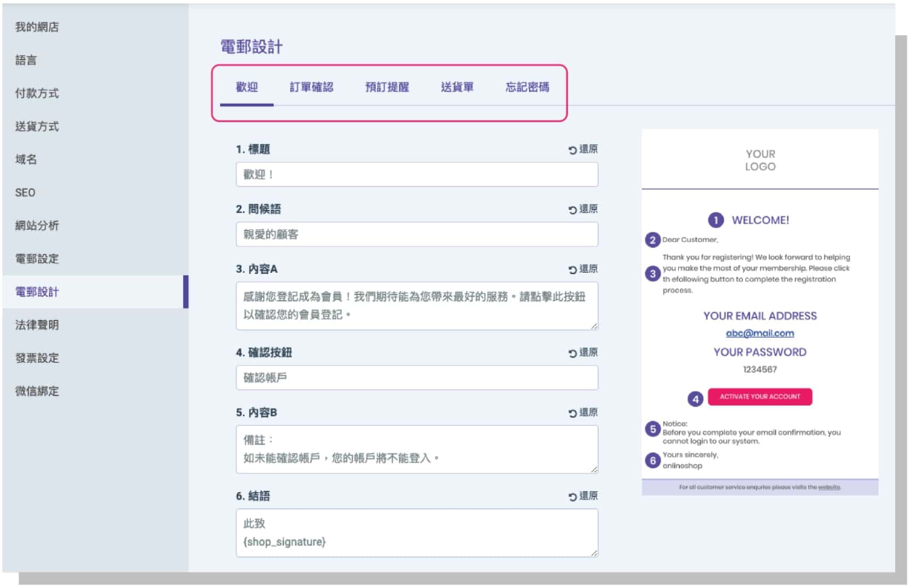
Task: Click 1234567 password value in preview
Action: coord(760,369)
